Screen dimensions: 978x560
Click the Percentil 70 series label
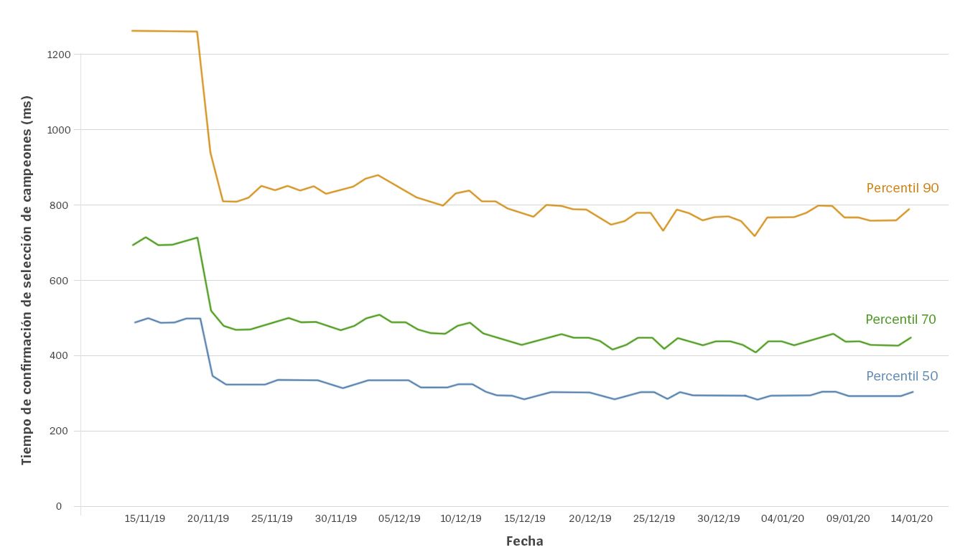[x=900, y=319]
